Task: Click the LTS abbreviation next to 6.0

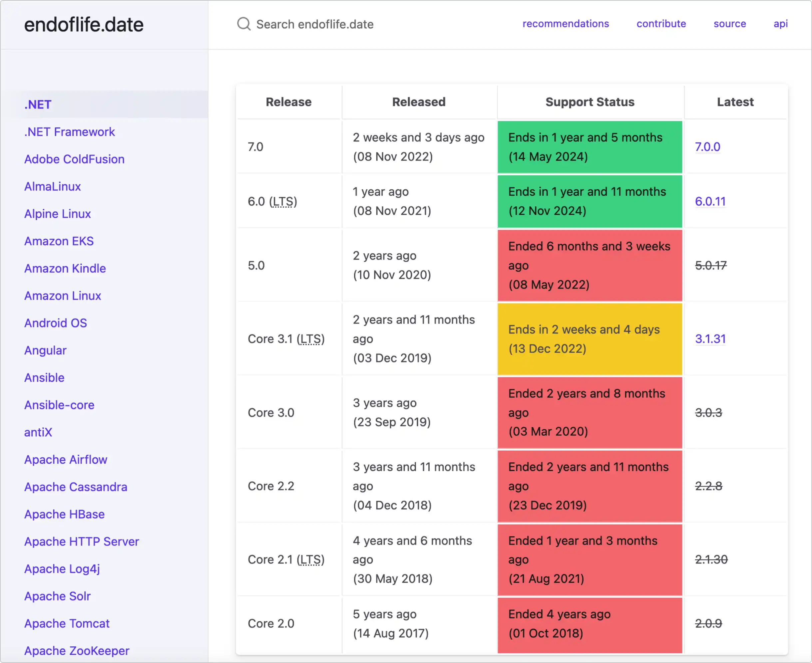Action: tap(283, 201)
